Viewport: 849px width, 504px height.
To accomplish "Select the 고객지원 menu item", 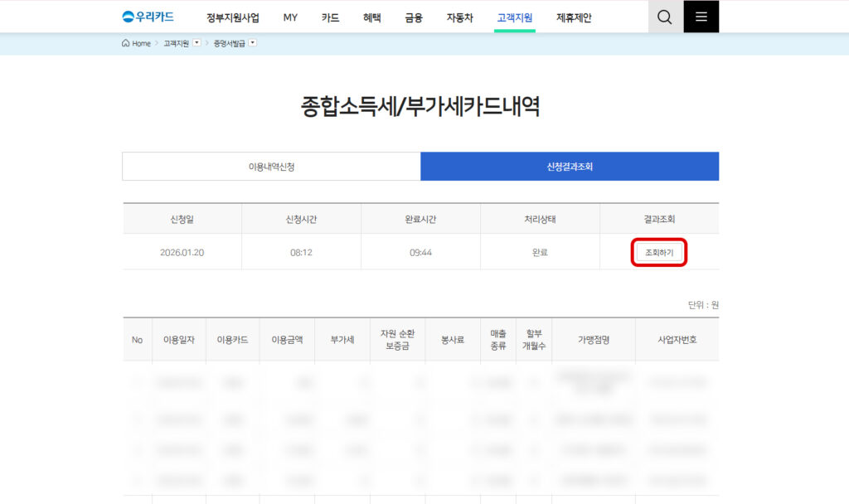I will [514, 16].
